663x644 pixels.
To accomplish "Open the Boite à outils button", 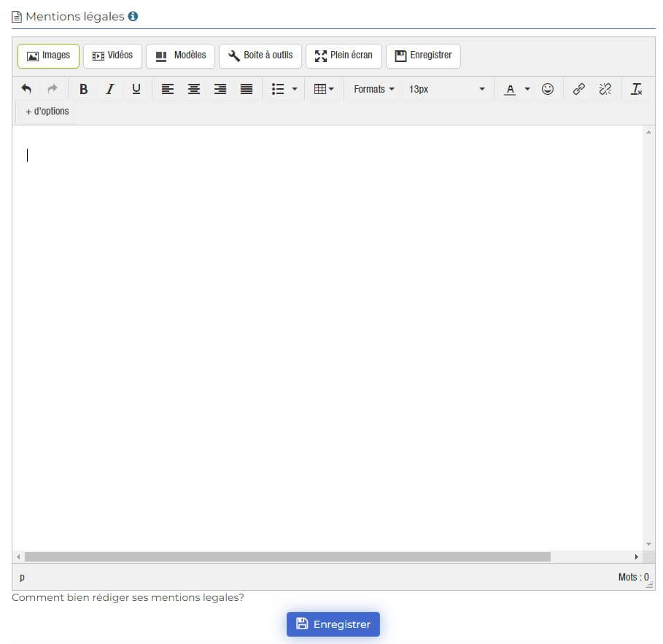I will [x=260, y=56].
